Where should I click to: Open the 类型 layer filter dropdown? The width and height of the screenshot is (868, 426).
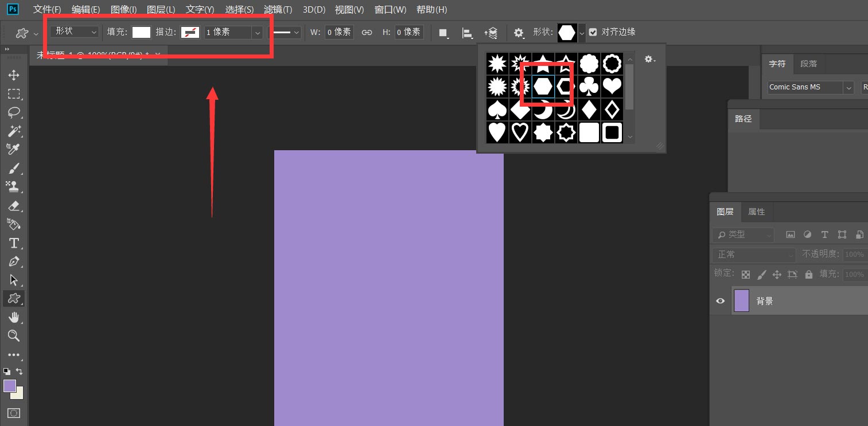[743, 235]
